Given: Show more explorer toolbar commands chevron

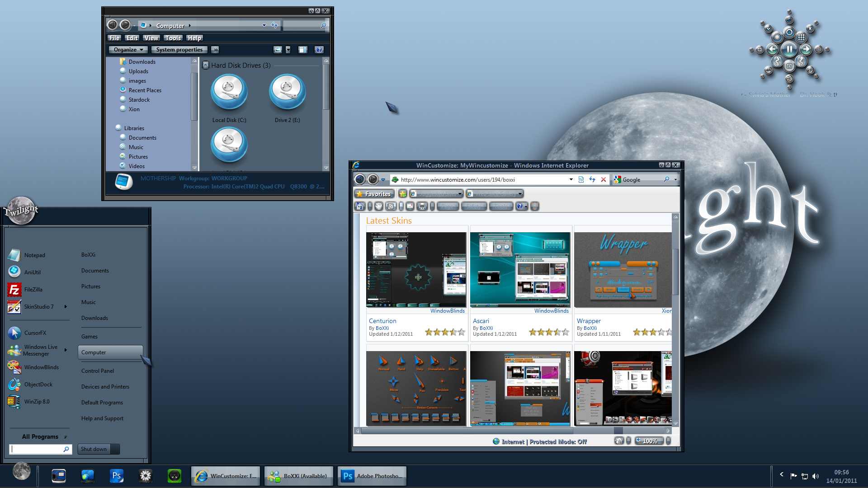Looking at the screenshot, I should click(x=215, y=50).
